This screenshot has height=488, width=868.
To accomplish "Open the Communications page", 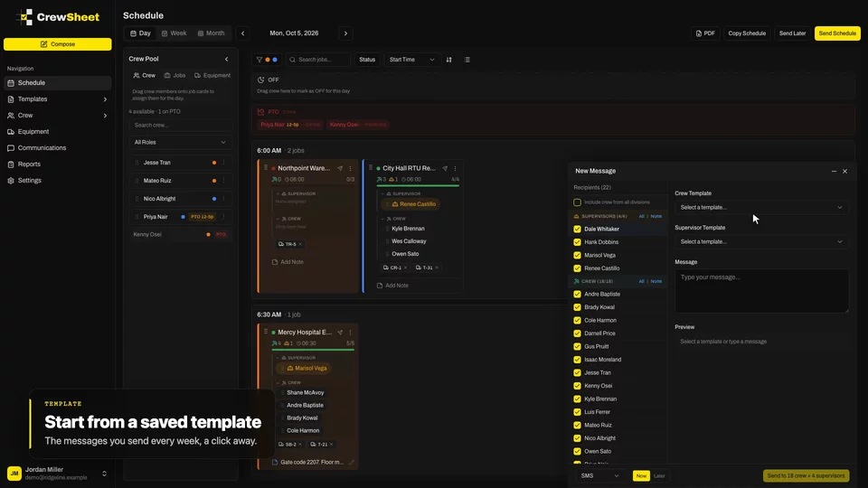I will coord(57,147).
